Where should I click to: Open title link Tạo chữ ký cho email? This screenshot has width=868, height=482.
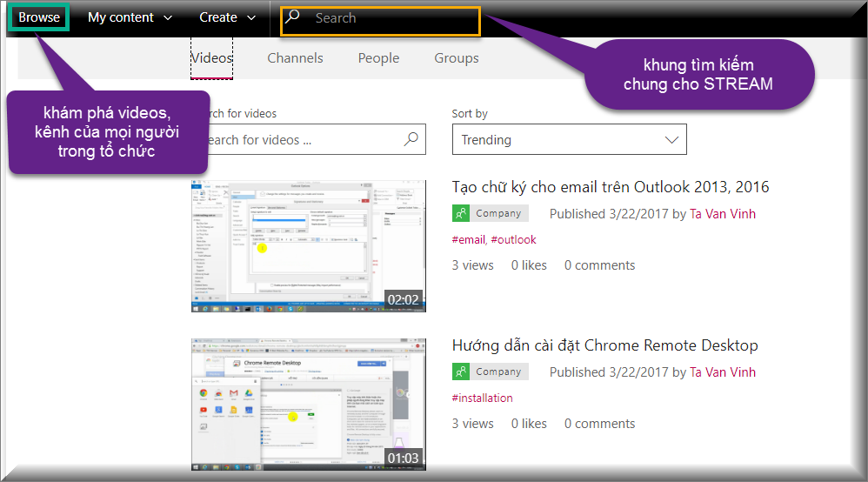[x=610, y=187]
